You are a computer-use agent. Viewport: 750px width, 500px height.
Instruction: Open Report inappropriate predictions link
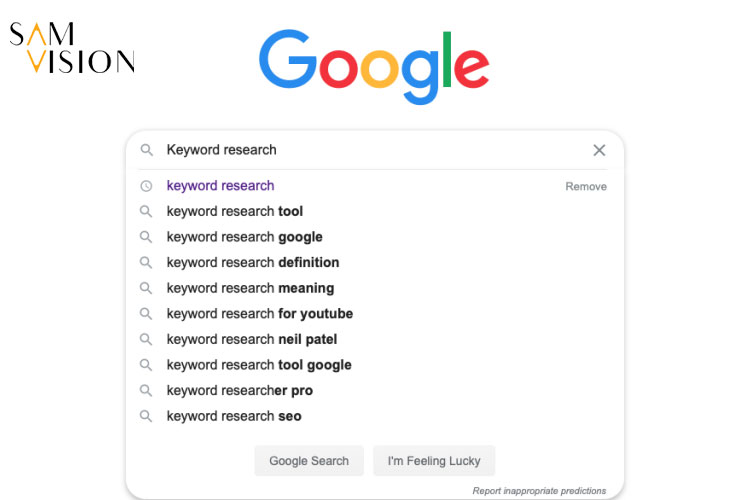pos(539,491)
